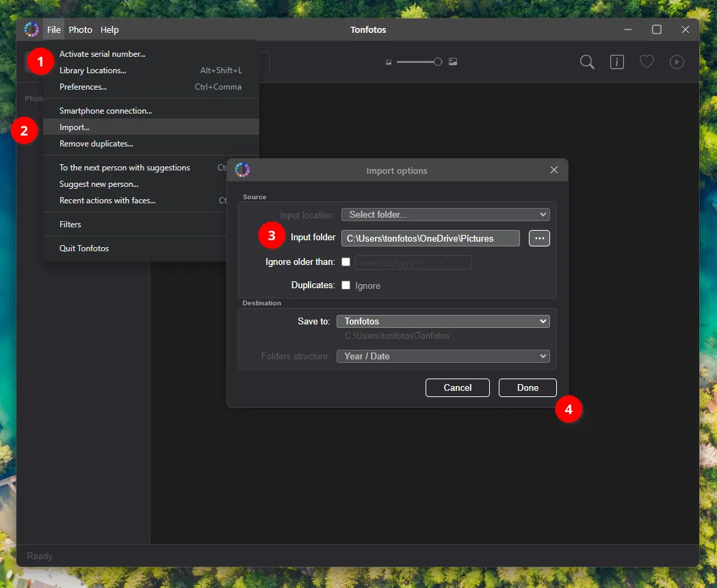717x588 pixels.
Task: Click the small thumbnail size icon
Action: [388, 62]
